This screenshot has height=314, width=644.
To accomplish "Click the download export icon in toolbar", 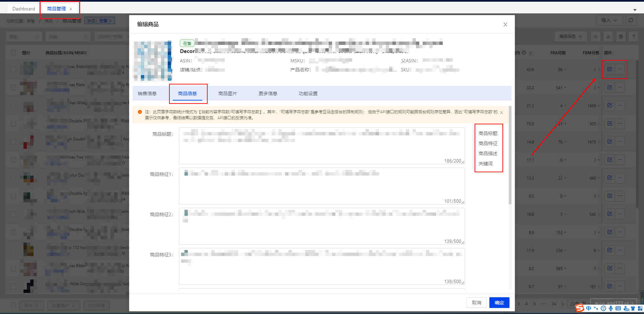I will [x=608, y=37].
